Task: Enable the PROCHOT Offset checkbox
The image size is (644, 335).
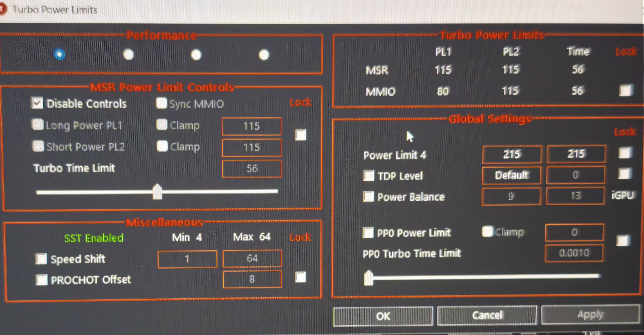Action: [42, 280]
